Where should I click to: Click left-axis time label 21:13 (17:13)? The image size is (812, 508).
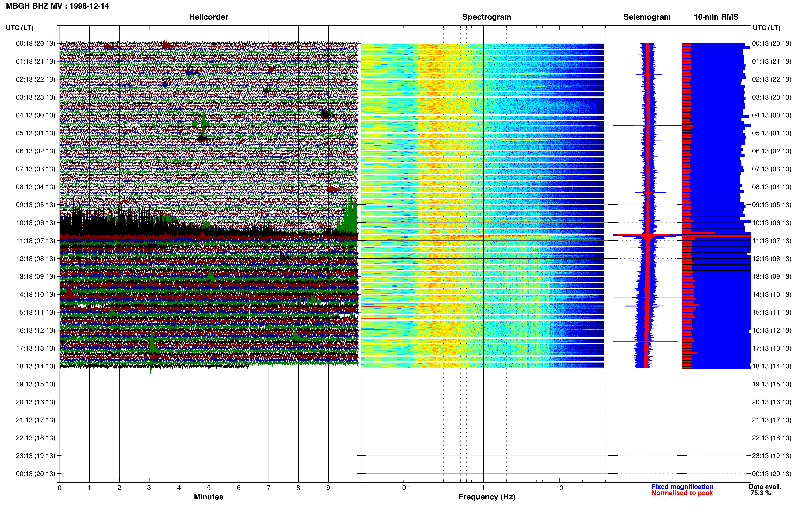[x=36, y=420]
